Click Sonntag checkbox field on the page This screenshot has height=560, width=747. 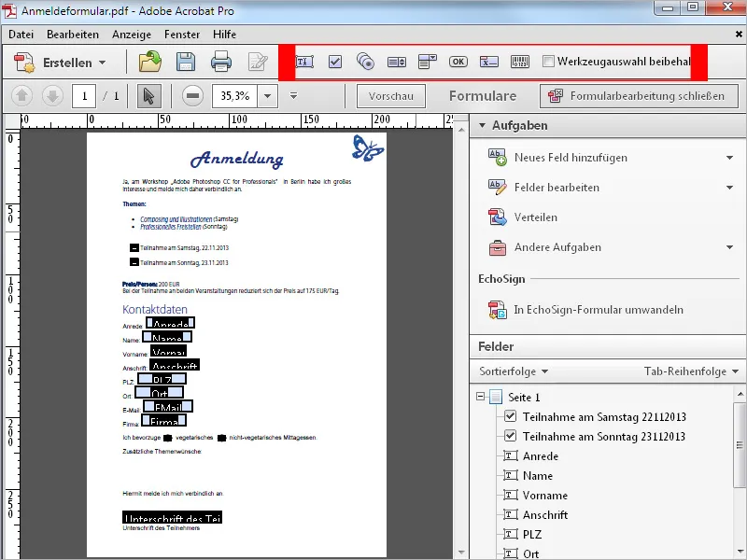point(134,262)
